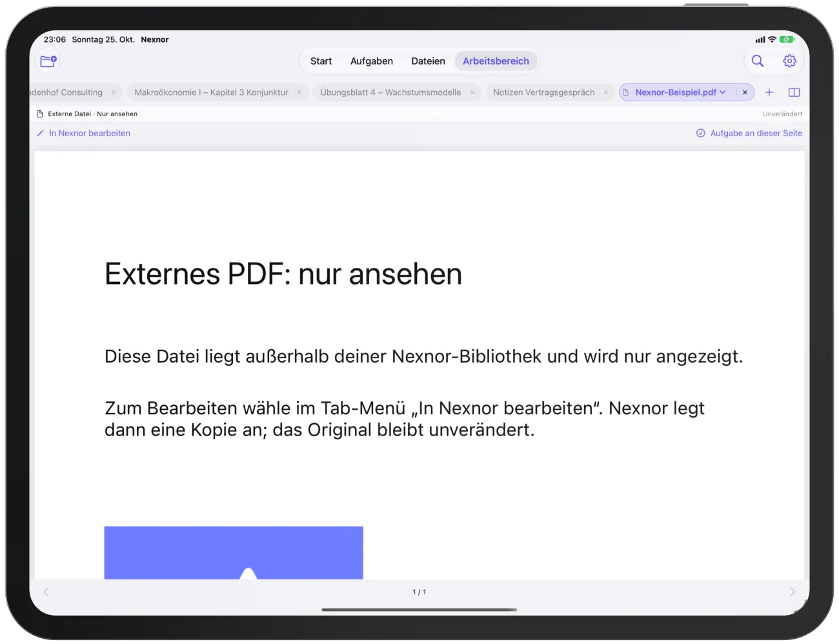Image resolution: width=839 pixels, height=644 pixels.
Task: Close the Notizen Vertragsgespräch tab
Action: click(x=606, y=92)
